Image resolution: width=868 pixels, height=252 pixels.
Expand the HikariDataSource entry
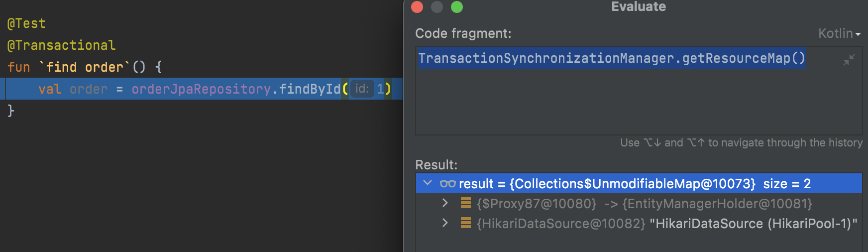[x=445, y=223]
